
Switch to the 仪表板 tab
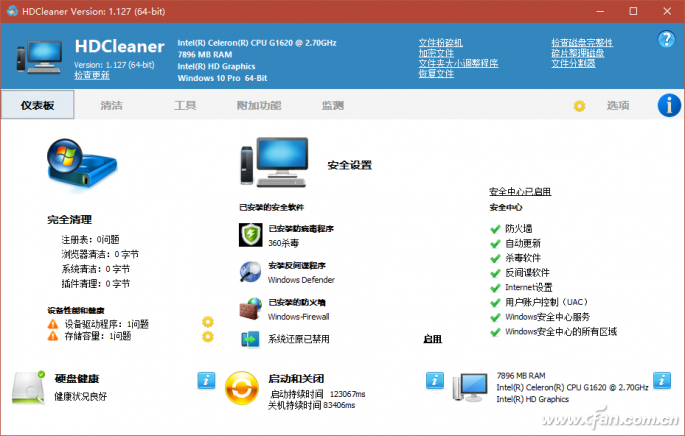click(x=38, y=105)
